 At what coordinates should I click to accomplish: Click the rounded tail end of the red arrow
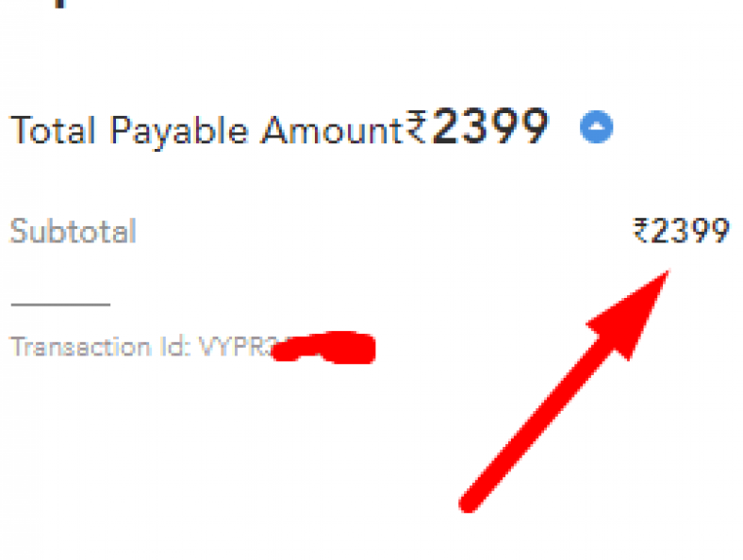coord(470,502)
